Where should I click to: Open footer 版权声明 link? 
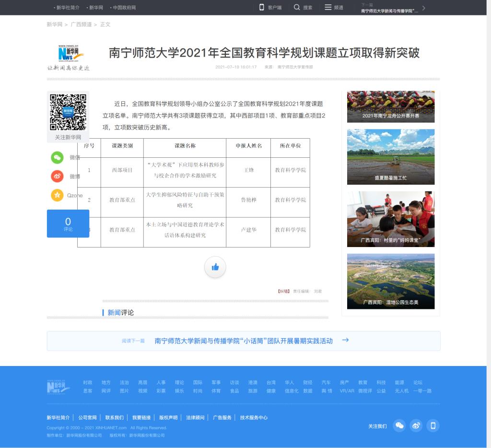click(168, 418)
